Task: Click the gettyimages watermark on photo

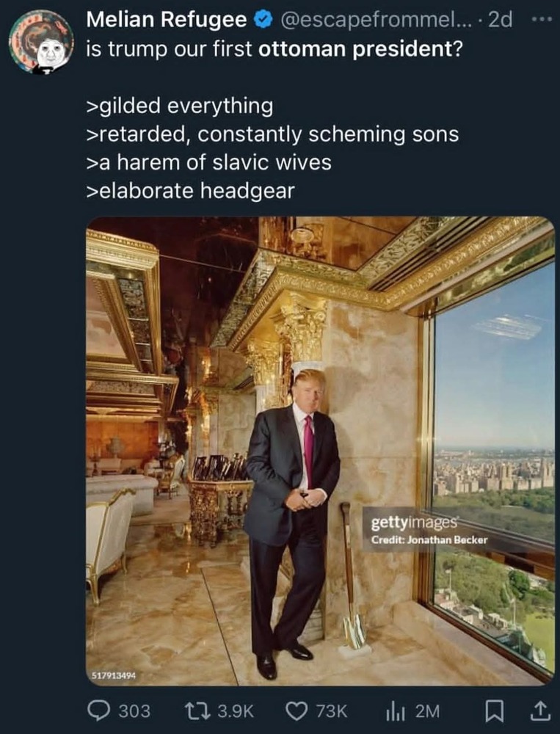Action: (415, 524)
